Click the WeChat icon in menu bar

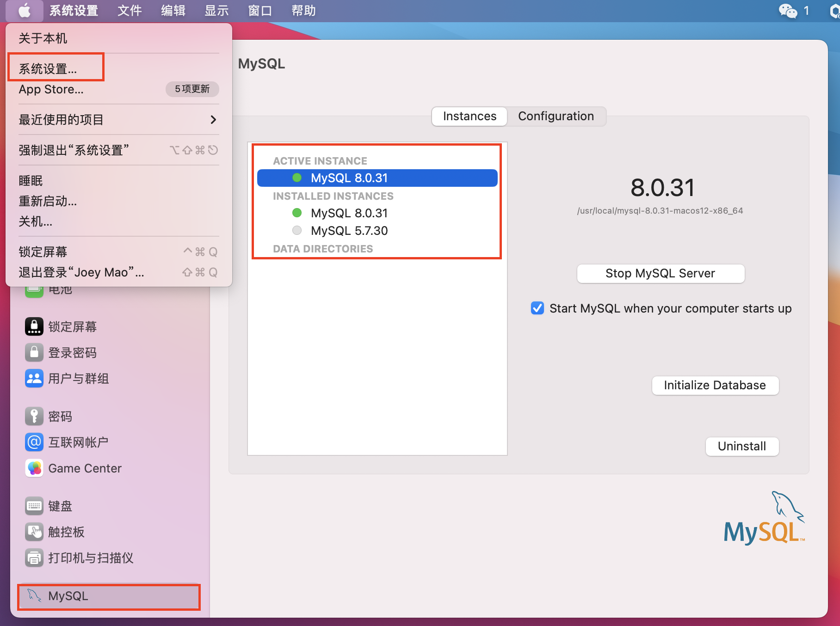click(x=788, y=11)
